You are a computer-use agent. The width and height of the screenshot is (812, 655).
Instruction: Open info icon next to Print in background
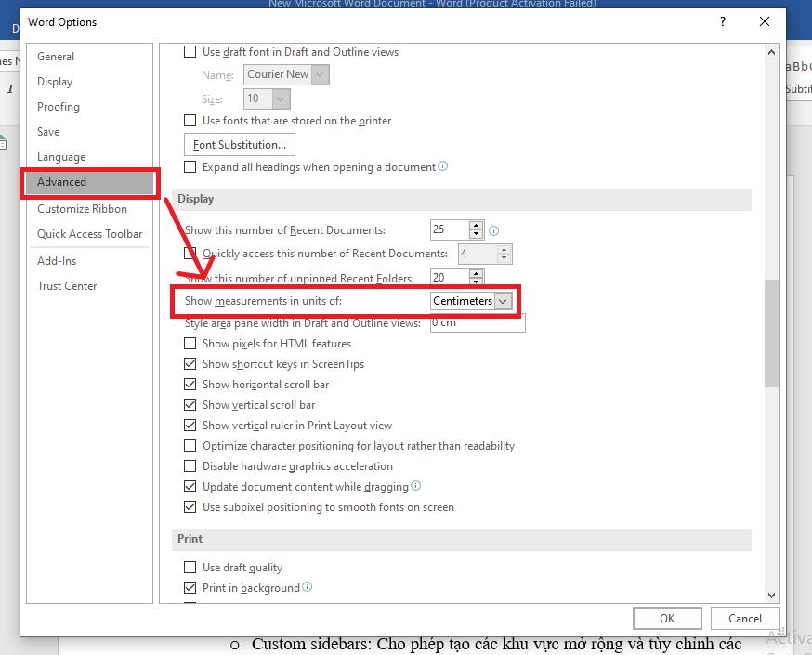coord(308,586)
